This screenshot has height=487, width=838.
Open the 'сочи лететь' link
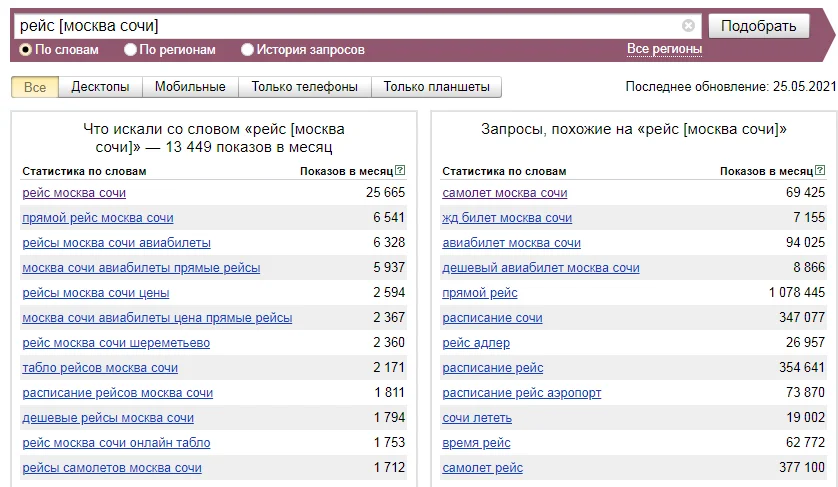pos(477,418)
